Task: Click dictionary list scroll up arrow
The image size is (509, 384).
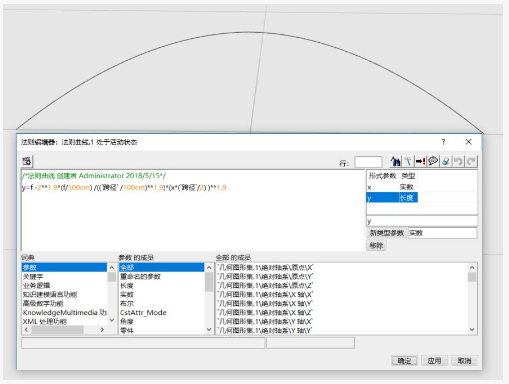Action: tap(112, 267)
